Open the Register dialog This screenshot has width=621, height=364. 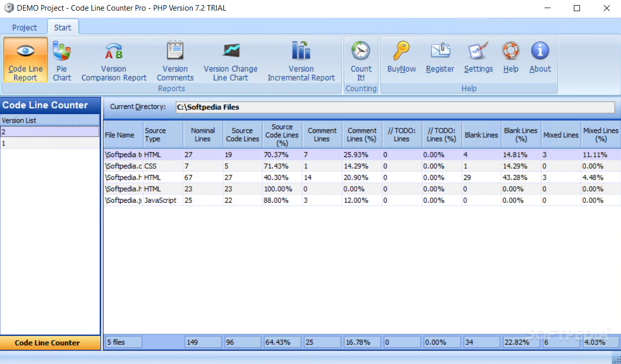point(440,57)
